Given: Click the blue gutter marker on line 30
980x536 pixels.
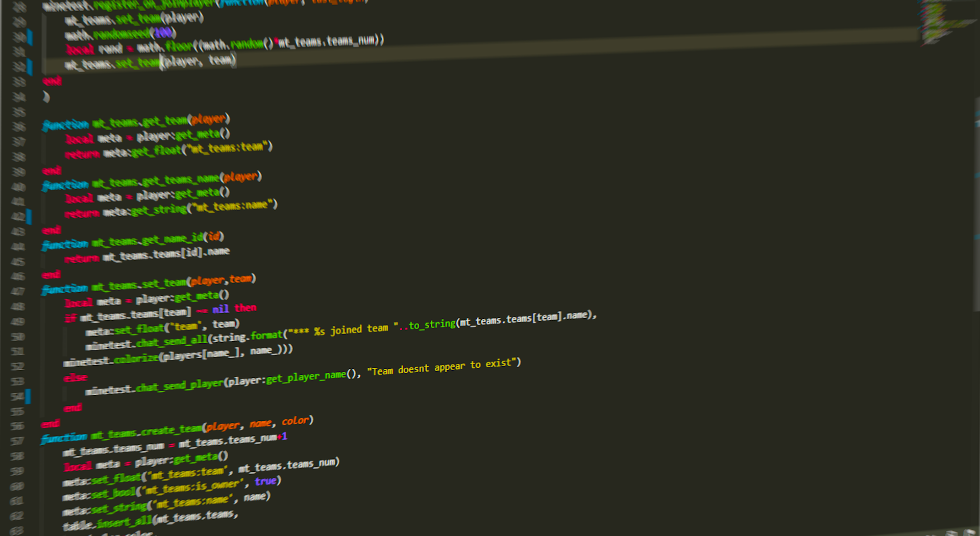Looking at the screenshot, I should [30, 37].
